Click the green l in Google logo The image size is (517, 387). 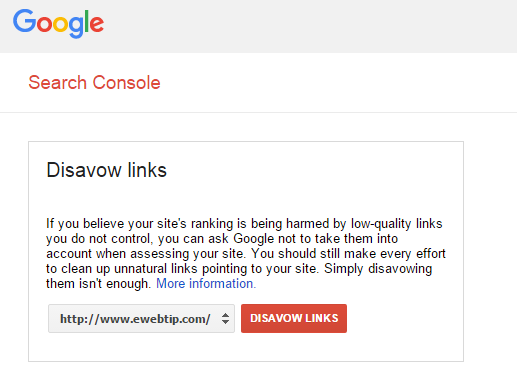[x=87, y=21]
